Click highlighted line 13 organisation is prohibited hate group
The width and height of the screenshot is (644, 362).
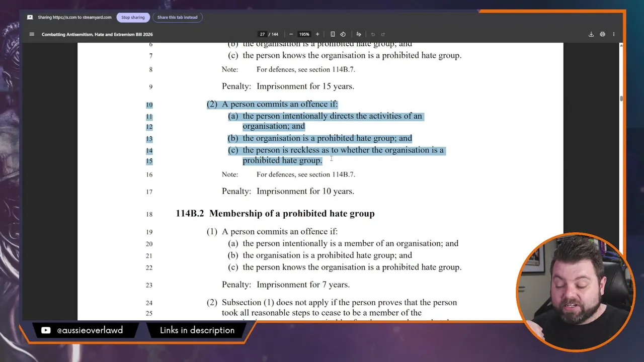pyautogui.click(x=320, y=138)
